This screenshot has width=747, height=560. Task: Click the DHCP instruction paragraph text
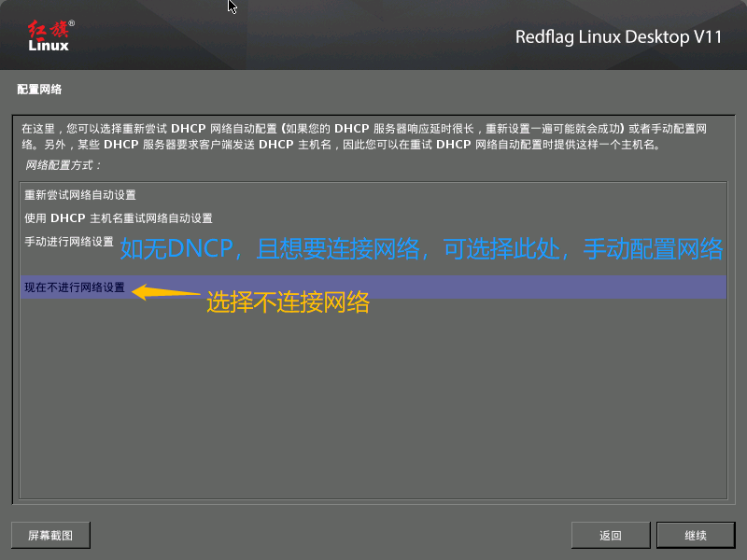373,135
